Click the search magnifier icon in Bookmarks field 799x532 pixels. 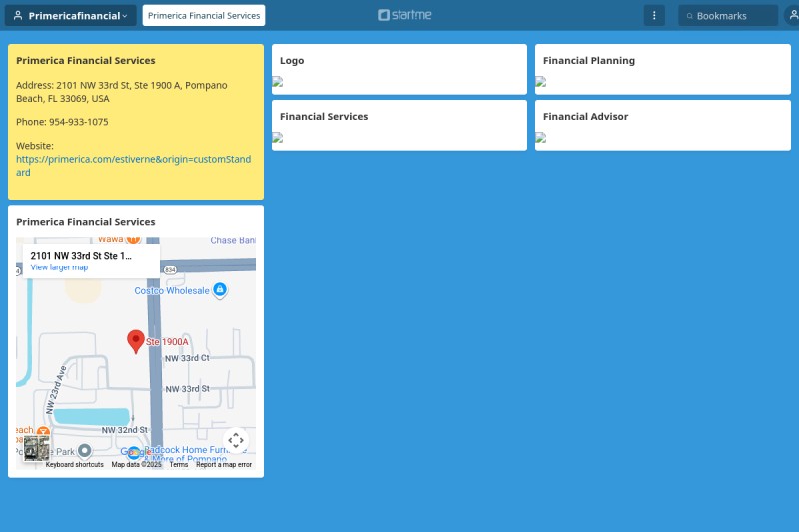[x=689, y=16]
